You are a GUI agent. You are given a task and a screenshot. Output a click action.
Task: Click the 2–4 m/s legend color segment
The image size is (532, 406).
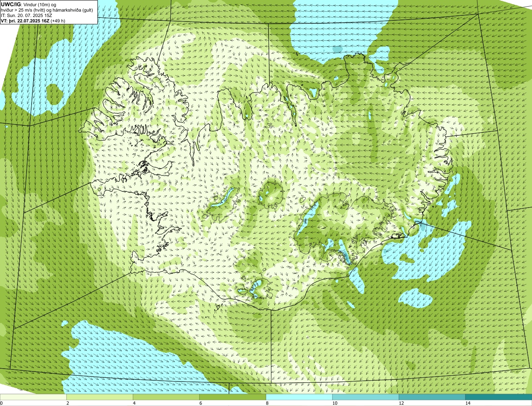coord(100,397)
